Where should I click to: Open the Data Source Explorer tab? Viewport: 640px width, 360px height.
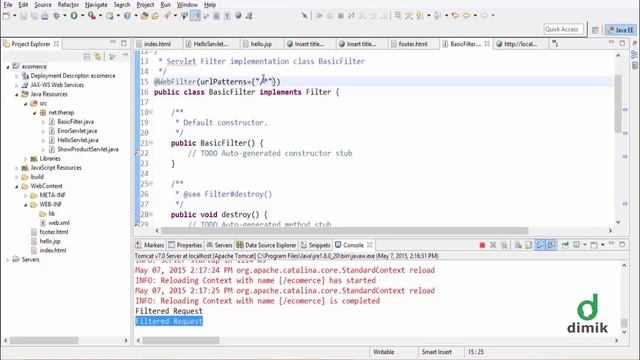click(266, 245)
